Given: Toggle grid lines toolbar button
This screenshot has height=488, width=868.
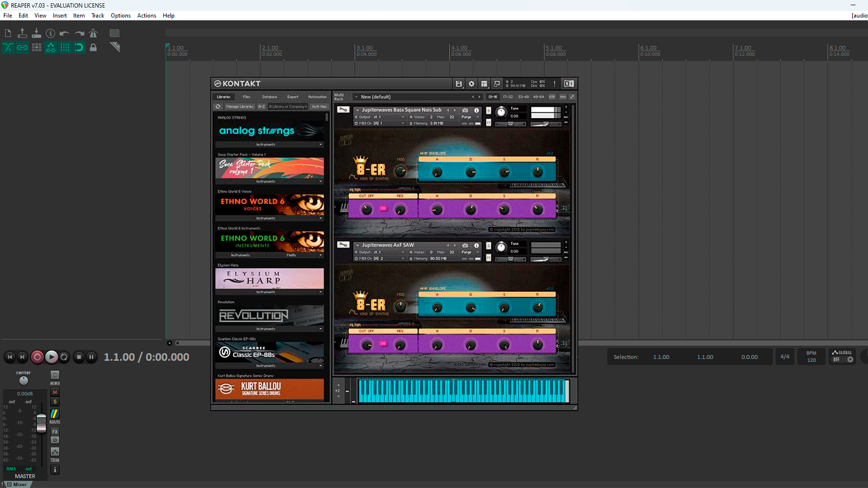Looking at the screenshot, I should pyautogui.click(x=64, y=47).
